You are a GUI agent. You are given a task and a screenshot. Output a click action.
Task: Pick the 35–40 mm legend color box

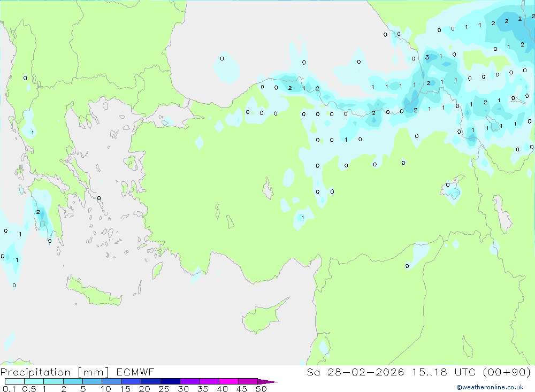coord(209,381)
